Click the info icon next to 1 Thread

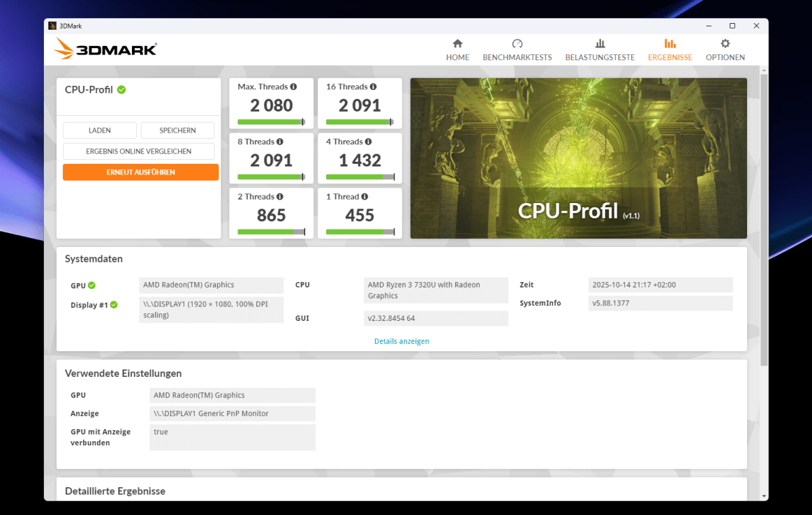click(365, 196)
